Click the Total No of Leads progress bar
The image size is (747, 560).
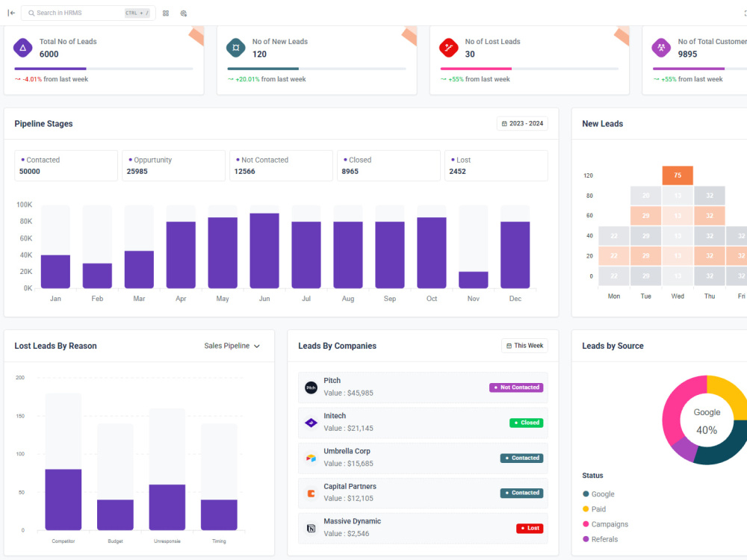104,69
